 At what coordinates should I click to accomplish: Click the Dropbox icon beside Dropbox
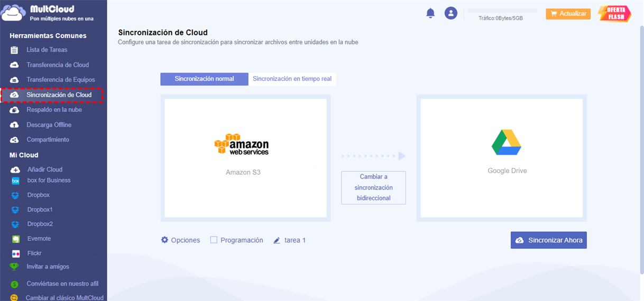point(15,195)
